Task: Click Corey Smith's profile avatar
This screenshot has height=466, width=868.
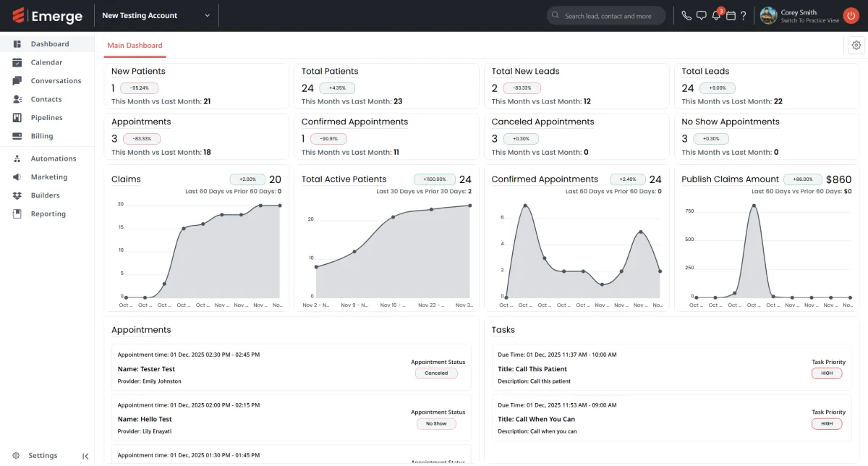Action: (x=768, y=16)
